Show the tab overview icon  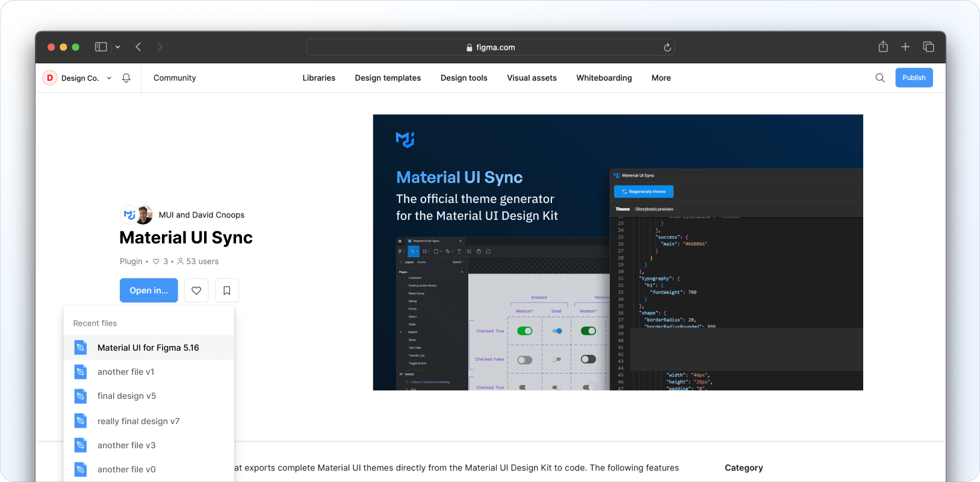point(928,47)
